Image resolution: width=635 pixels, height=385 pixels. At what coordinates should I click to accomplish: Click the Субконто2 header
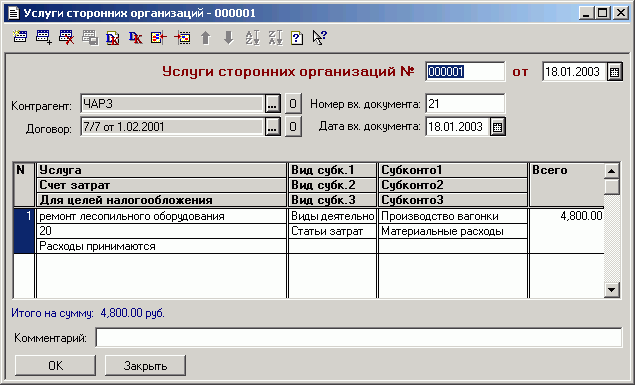click(x=453, y=185)
